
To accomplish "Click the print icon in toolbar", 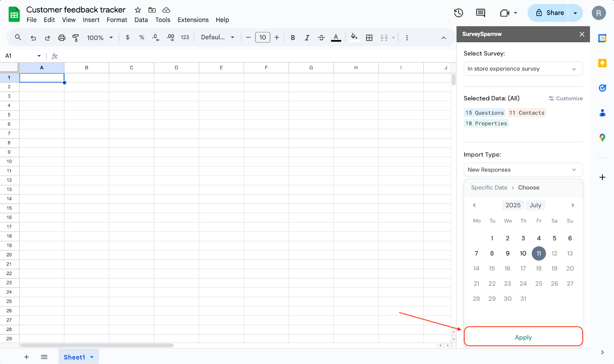I will (61, 38).
